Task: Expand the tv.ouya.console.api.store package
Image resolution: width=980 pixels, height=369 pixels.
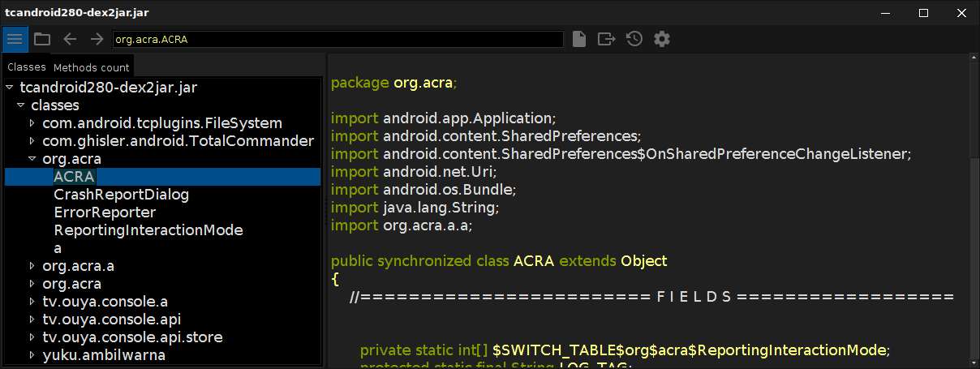Action: click(x=32, y=337)
